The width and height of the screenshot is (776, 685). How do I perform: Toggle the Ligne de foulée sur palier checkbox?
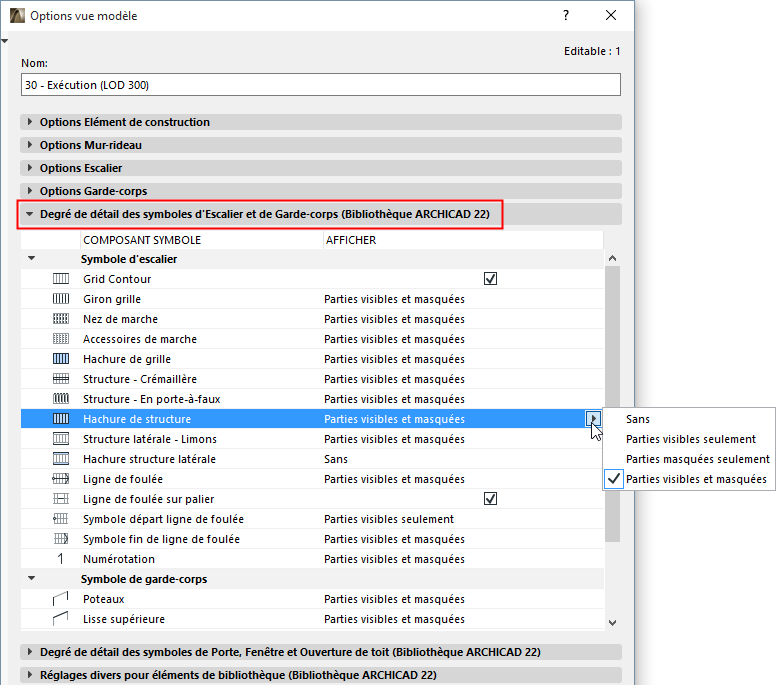coord(490,499)
